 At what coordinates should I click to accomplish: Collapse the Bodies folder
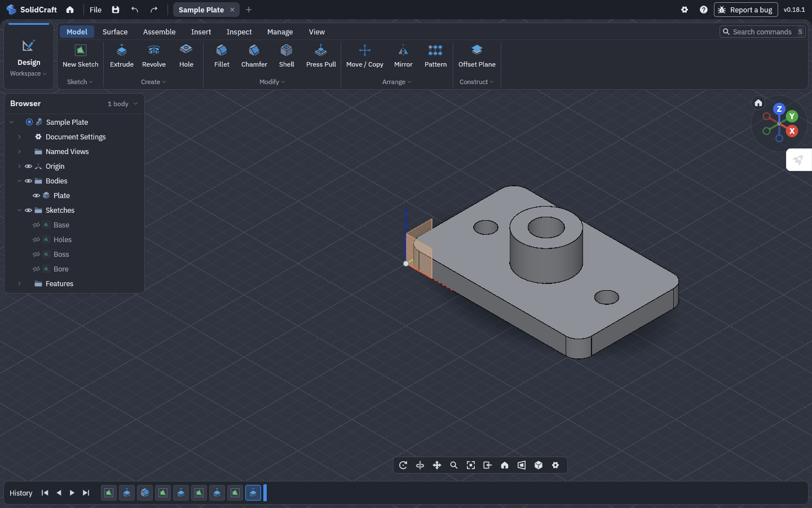19,181
